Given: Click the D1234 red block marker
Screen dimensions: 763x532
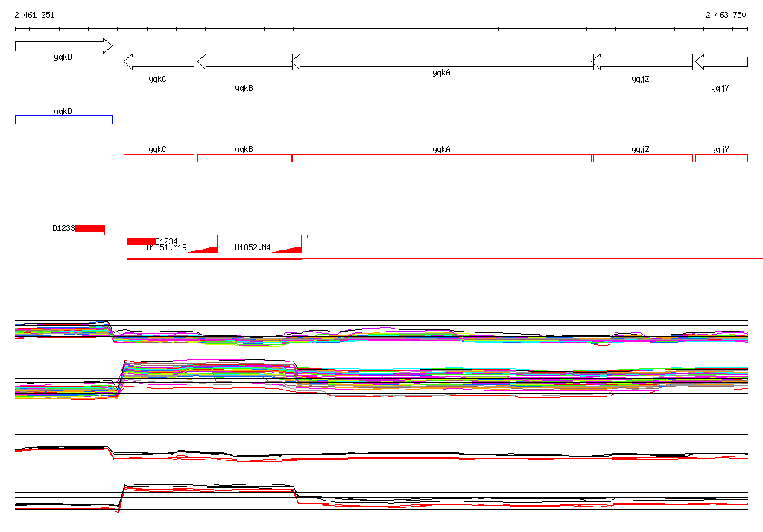Looking at the screenshot, I should coord(142,241).
